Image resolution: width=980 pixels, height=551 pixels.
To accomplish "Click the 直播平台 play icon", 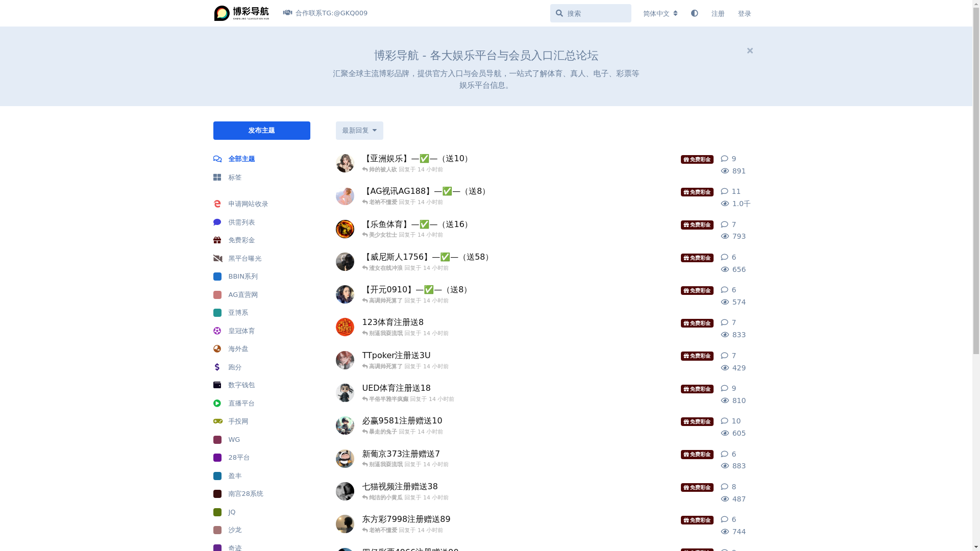I will pyautogui.click(x=217, y=404).
